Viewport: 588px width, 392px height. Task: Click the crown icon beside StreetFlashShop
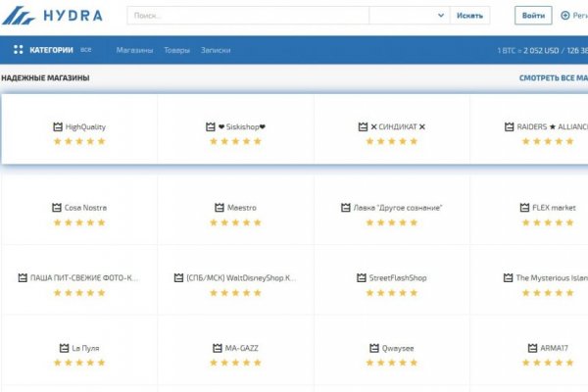click(361, 278)
